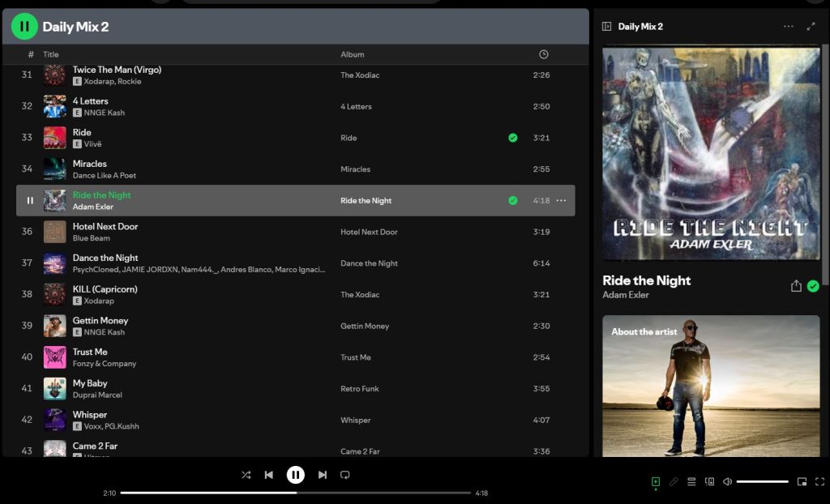Image resolution: width=830 pixels, height=504 pixels.
Task: Open the Adam Exler artist link in the side panel
Action: 626,295
